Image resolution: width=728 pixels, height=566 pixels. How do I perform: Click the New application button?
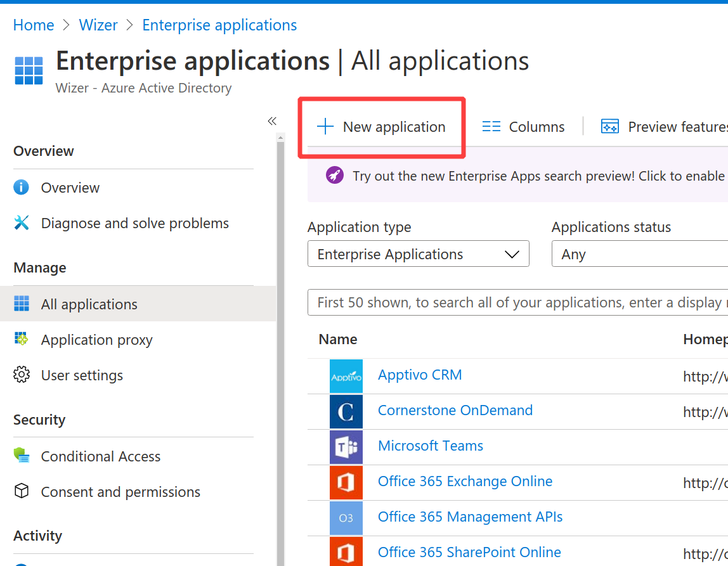(381, 126)
